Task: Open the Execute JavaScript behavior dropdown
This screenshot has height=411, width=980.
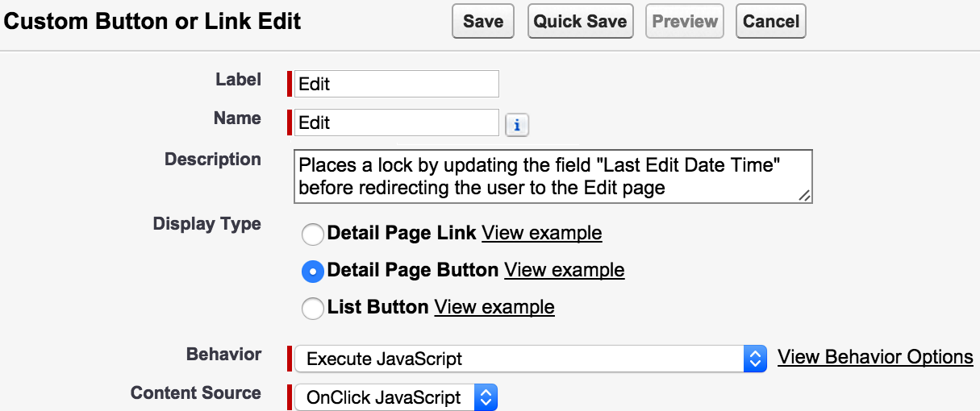Action: (530, 359)
